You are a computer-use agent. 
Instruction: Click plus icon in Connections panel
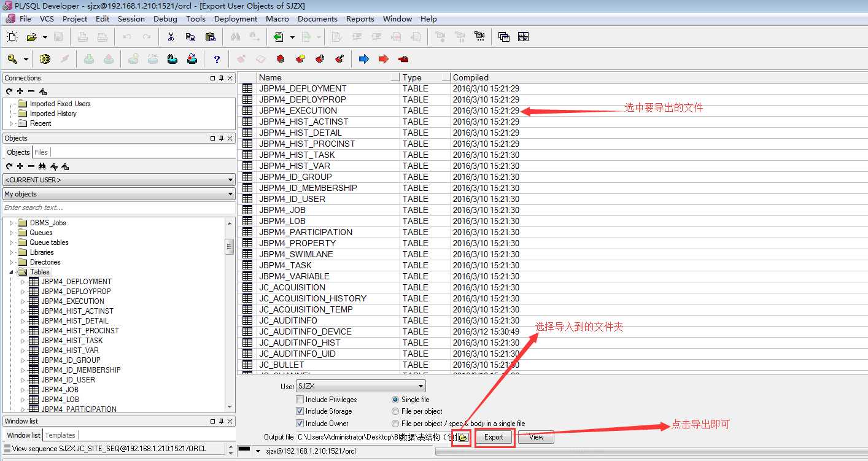pyautogui.click(x=20, y=91)
